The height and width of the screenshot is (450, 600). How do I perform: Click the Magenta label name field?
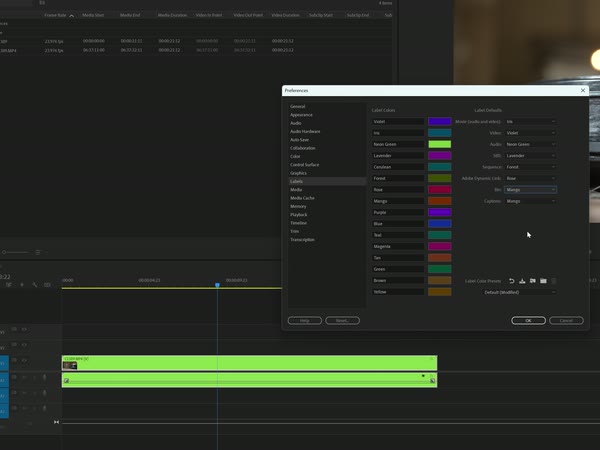(x=398, y=246)
